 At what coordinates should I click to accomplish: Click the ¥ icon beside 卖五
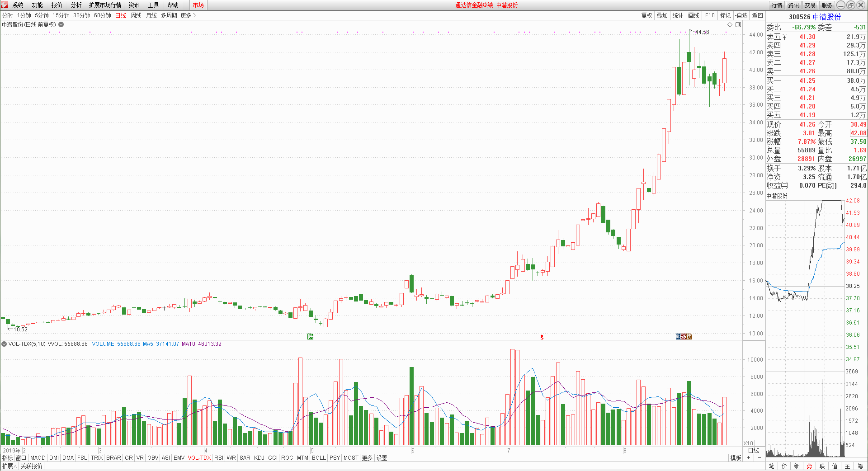(784, 37)
